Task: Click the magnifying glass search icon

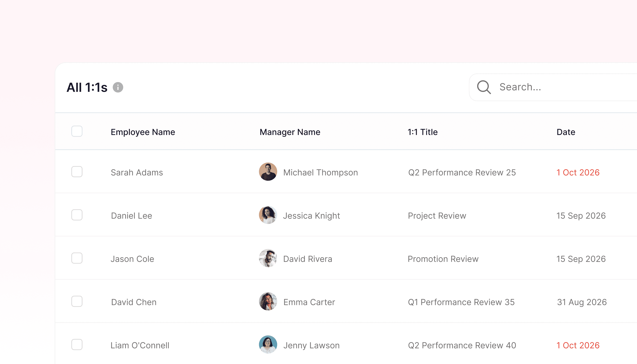Action: (484, 87)
